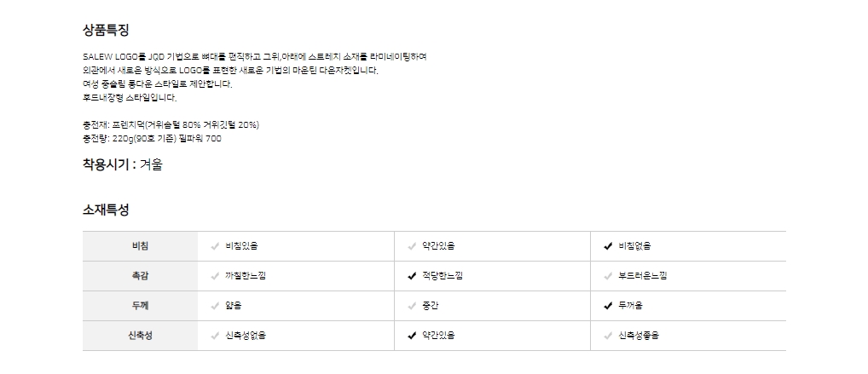Click the gray checkmark in the 비침 row's 약간있음 cell
Screen dimensions: 868x374
click(412, 246)
